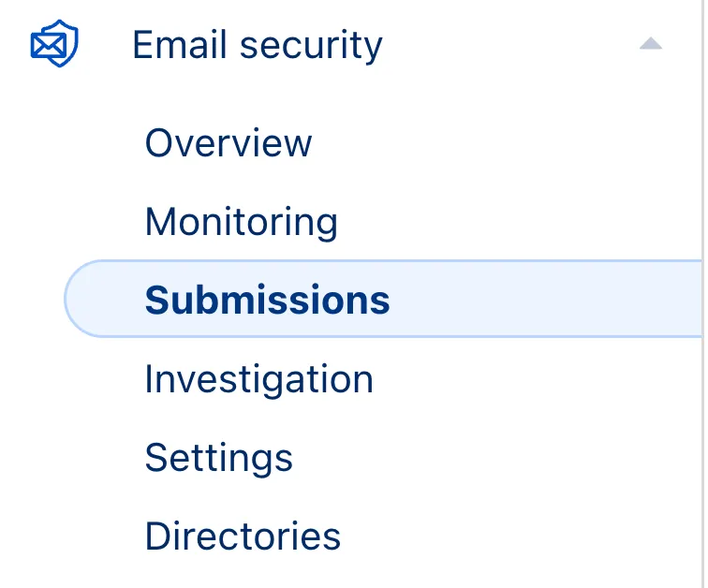Screen dimensions: 708x588
Task: Choose the Overview link under Email security
Action: click(228, 143)
